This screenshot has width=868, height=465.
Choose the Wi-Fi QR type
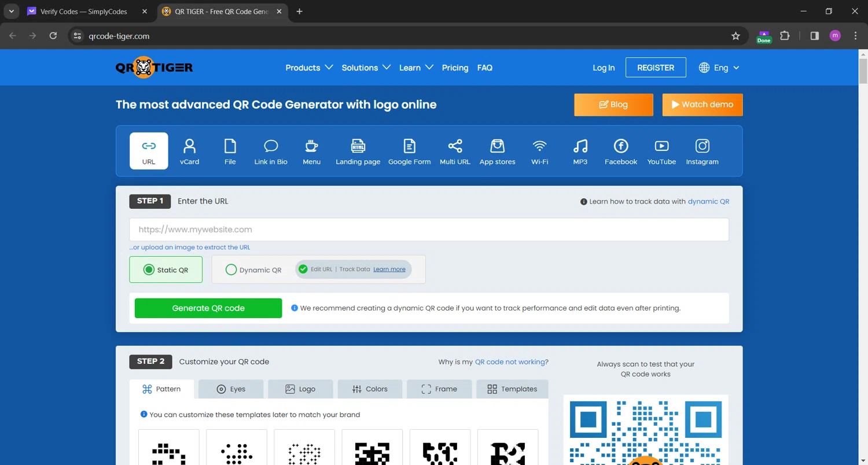[x=540, y=152]
